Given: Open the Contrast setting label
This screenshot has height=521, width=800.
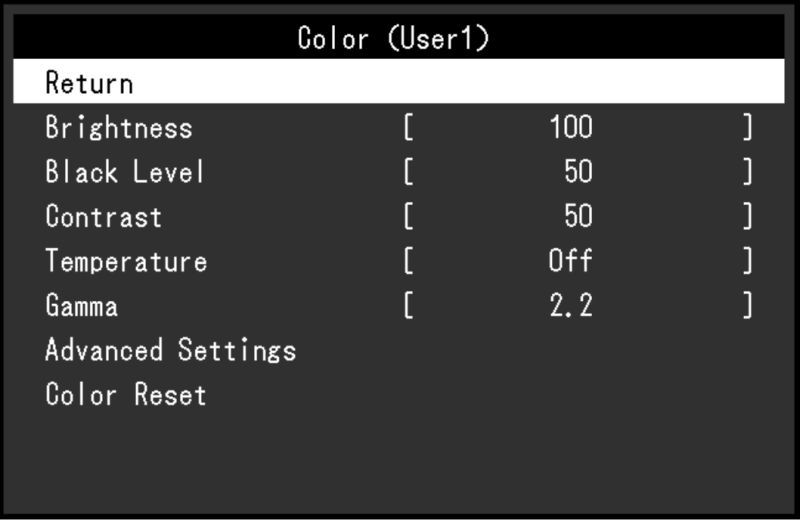Looking at the screenshot, I should (x=104, y=216).
